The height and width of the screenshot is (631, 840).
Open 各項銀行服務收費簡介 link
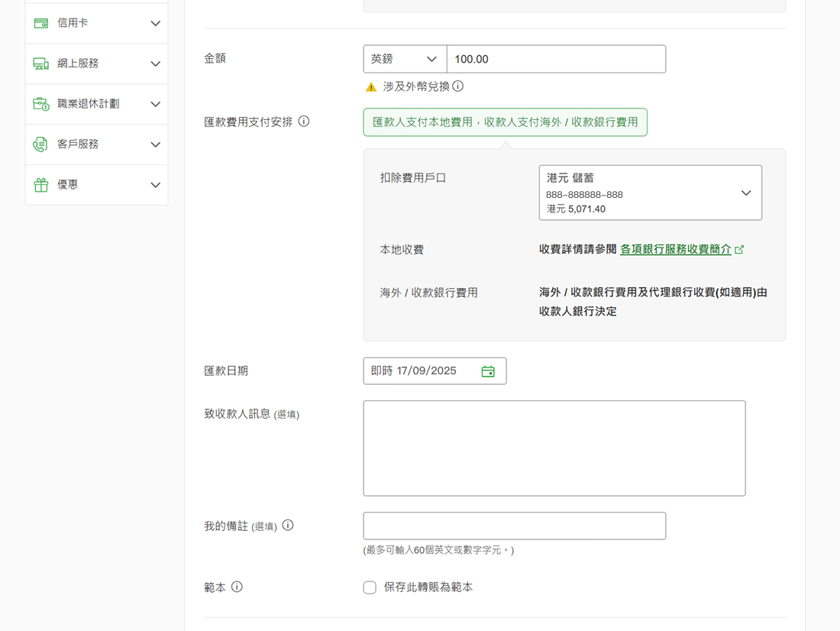(676, 250)
